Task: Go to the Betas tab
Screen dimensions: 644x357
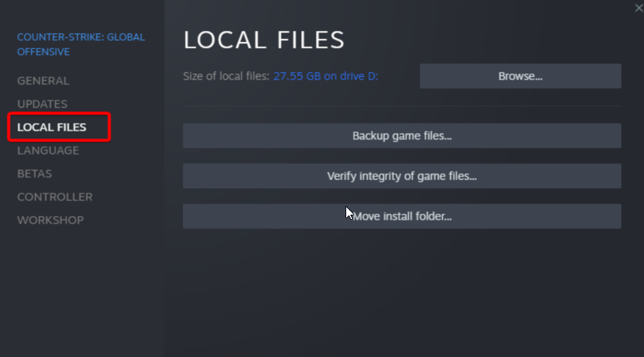Action: coord(35,173)
